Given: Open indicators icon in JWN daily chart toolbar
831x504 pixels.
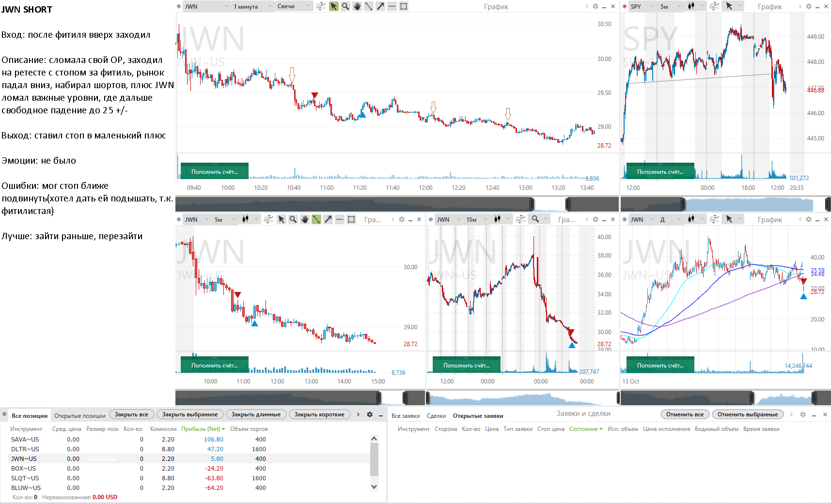Looking at the screenshot, I should coord(714,219).
